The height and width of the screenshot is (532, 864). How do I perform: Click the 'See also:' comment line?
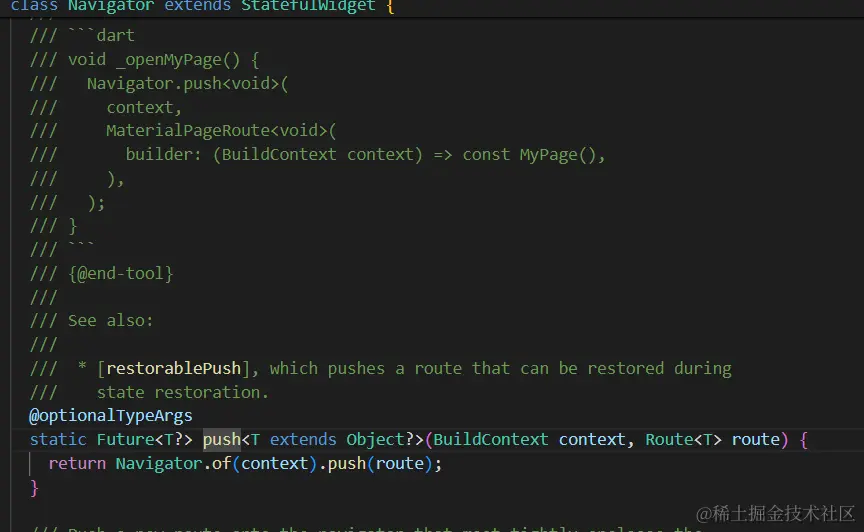coord(91,321)
